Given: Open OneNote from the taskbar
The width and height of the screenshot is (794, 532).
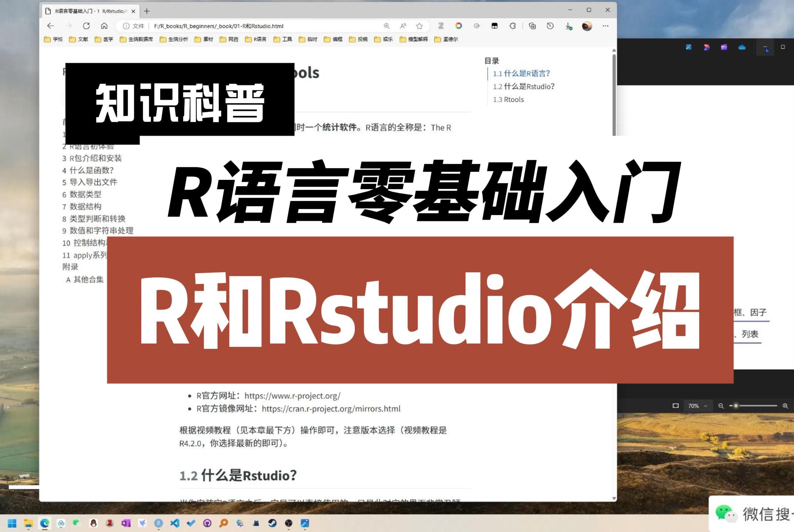Looking at the screenshot, I should (x=126, y=523).
